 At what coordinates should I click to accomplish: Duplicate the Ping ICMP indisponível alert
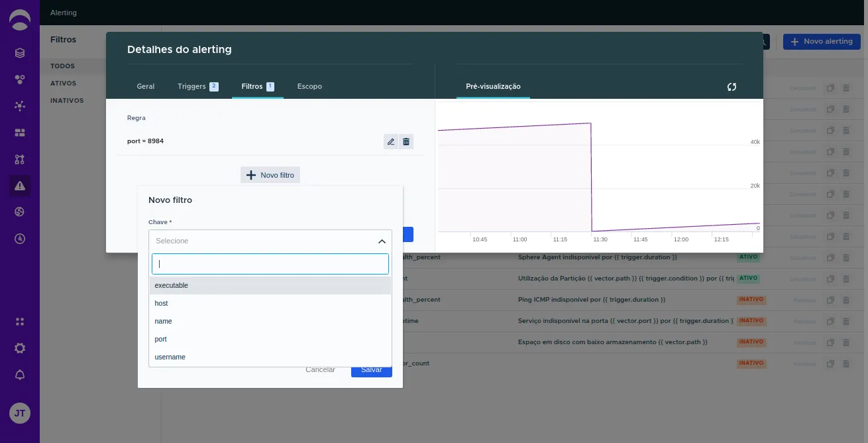830,300
